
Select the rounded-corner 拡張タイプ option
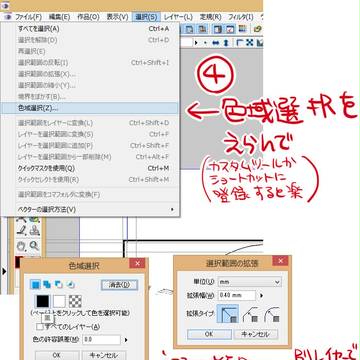pos(271,315)
